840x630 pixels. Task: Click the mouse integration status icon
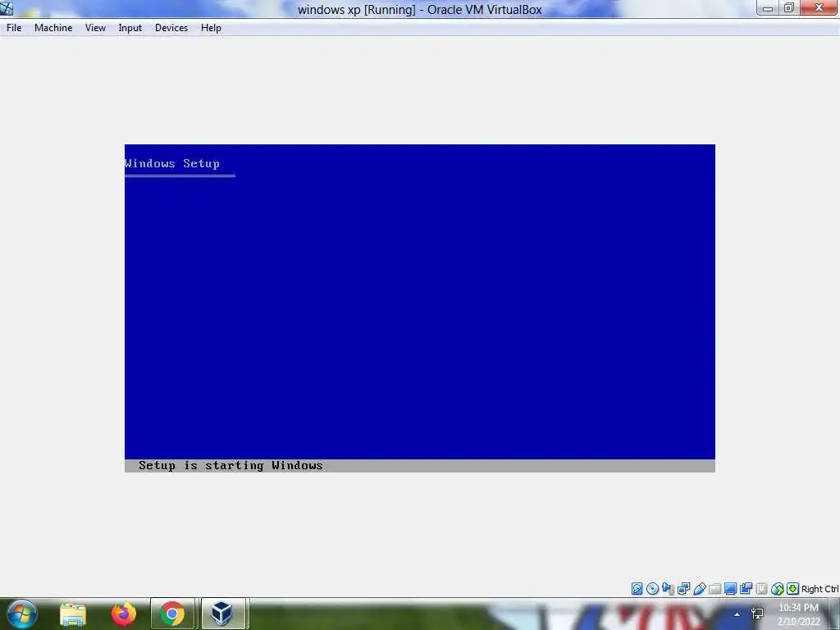(778, 589)
